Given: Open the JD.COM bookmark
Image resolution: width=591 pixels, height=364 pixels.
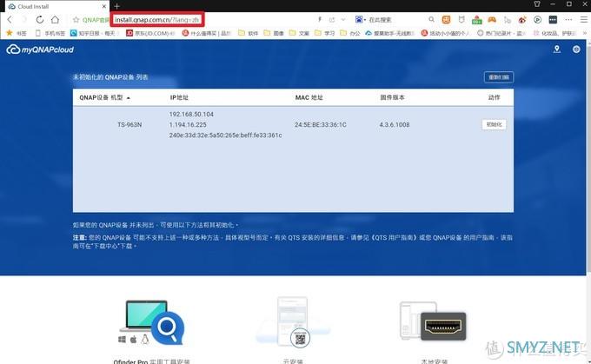Looking at the screenshot, I should tap(150, 33).
